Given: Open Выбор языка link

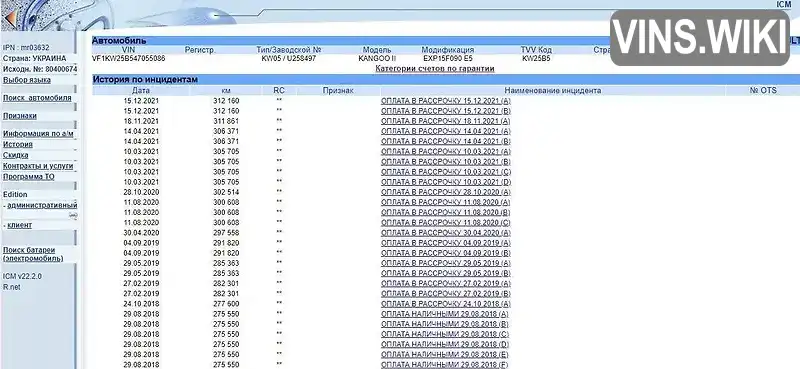Looking at the screenshot, I should [x=27, y=80].
